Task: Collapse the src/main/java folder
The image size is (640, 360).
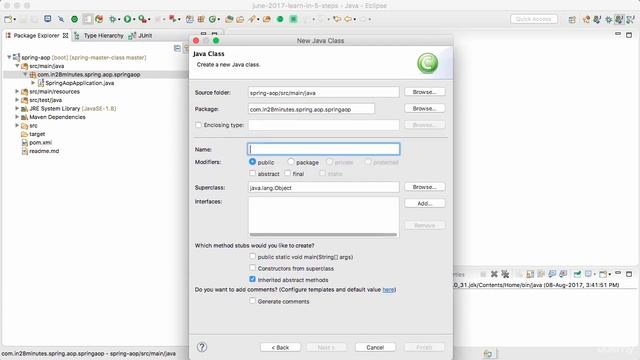Action: point(17,66)
